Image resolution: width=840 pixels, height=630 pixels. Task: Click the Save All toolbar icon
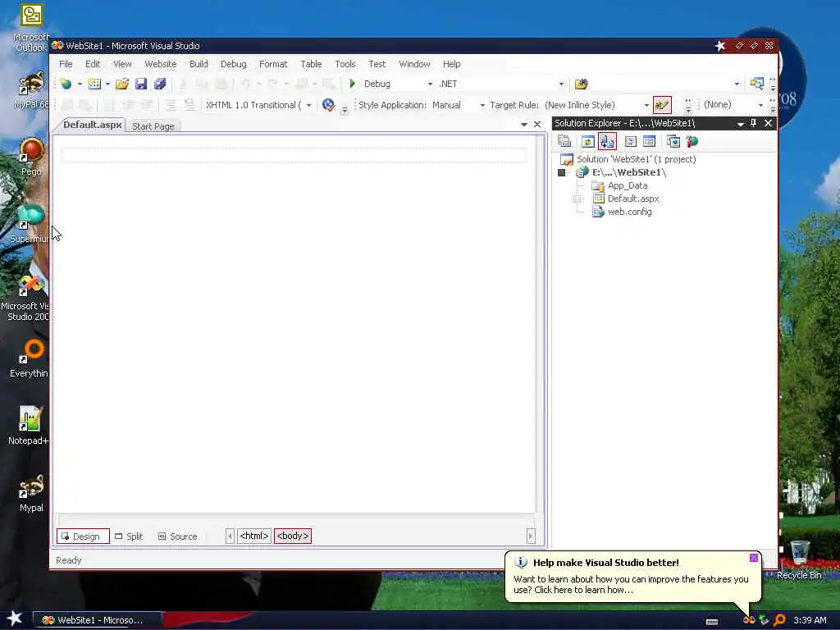tap(160, 84)
